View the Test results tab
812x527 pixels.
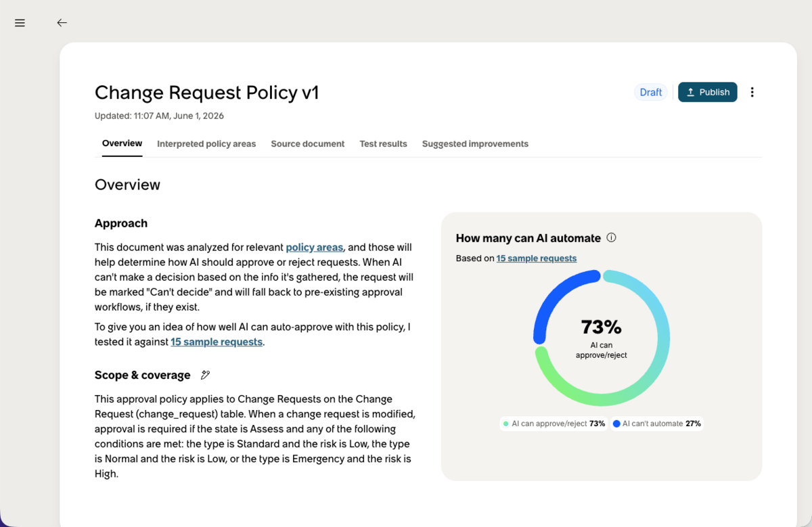(383, 143)
